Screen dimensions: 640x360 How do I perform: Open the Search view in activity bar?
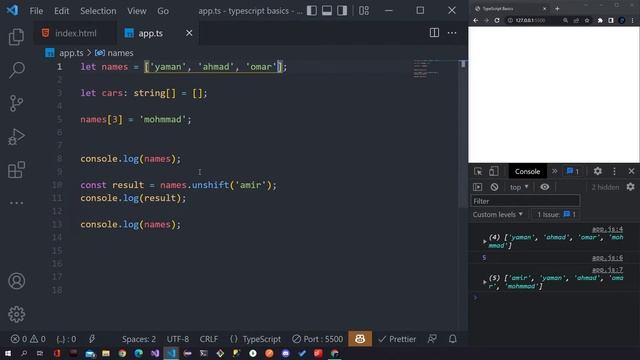[x=16, y=70]
